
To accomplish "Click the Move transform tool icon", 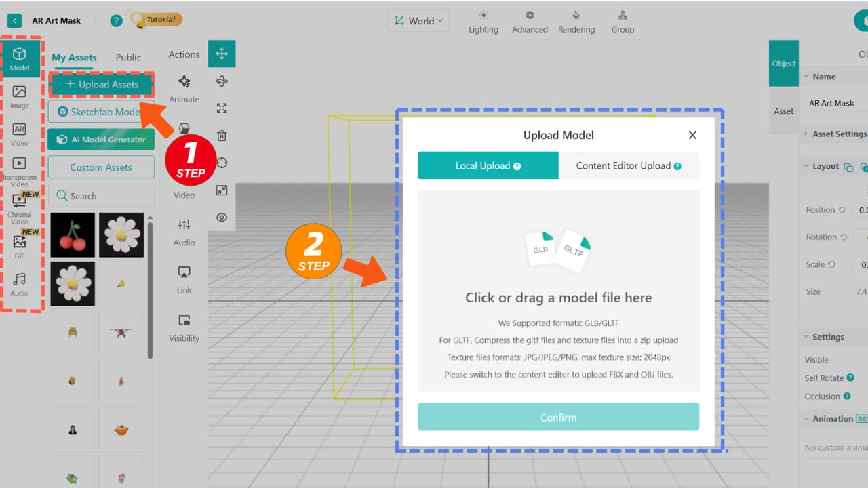I will 222,52.
